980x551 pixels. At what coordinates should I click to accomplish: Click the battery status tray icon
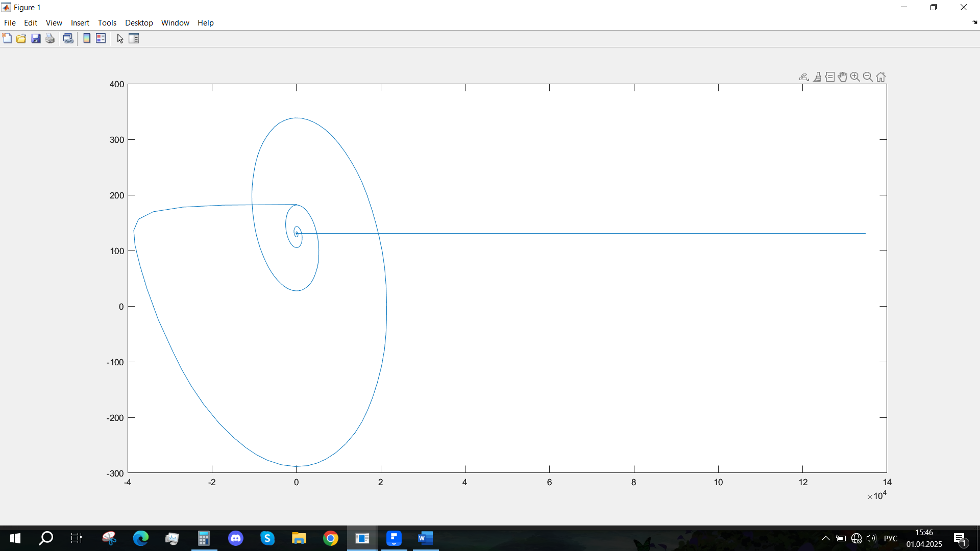[841, 538]
